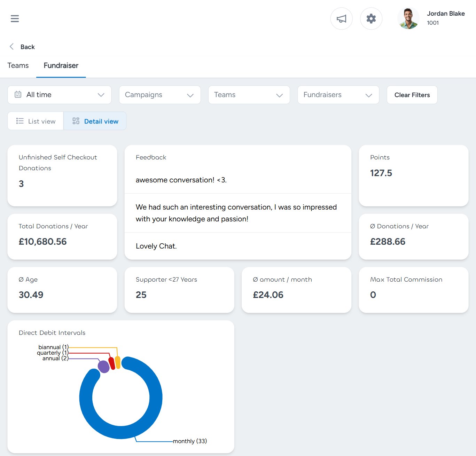Click the List view lines icon
The height and width of the screenshot is (456, 476).
20,121
